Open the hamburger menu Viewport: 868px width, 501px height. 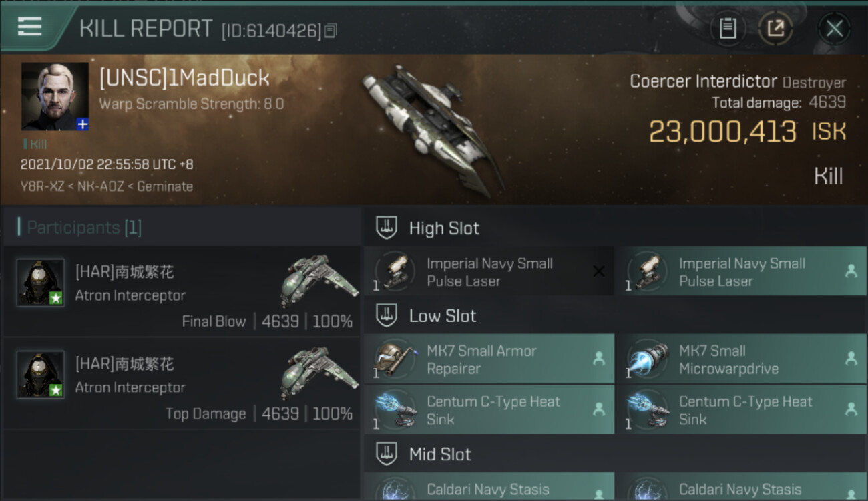29,27
